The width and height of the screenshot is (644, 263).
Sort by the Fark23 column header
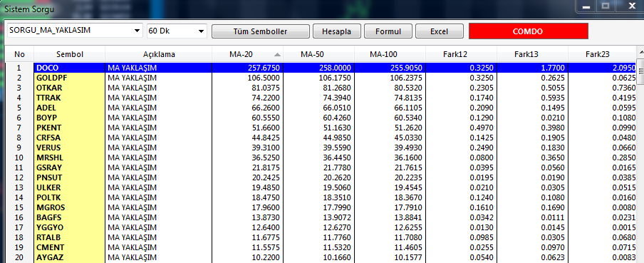coord(602,54)
